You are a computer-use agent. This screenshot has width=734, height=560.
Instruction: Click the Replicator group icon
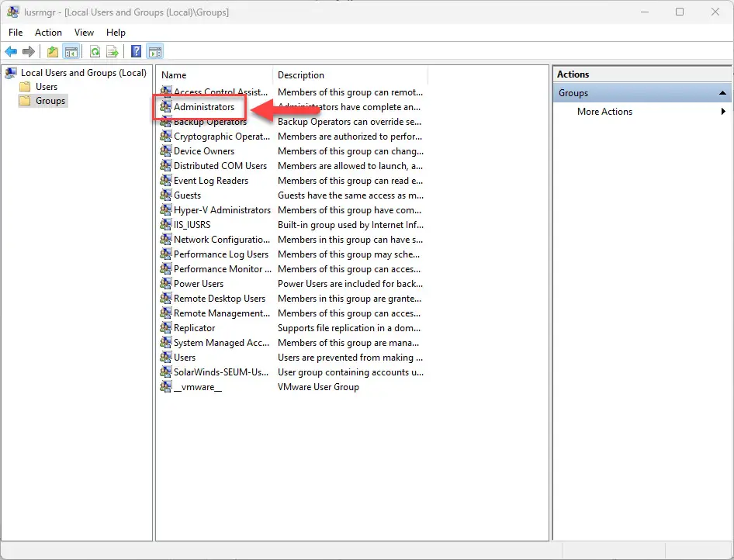pyautogui.click(x=165, y=327)
